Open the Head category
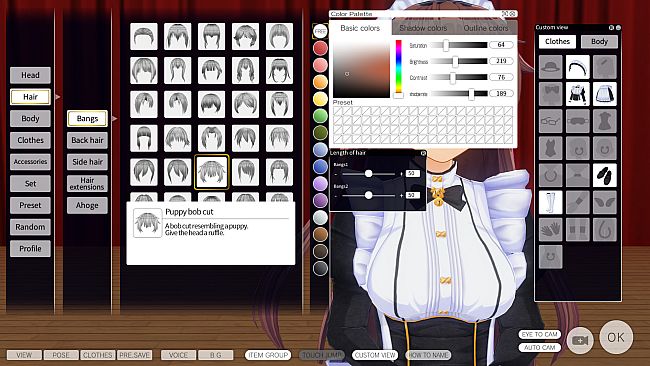Image resolution: width=650 pixels, height=366 pixels. [30, 75]
